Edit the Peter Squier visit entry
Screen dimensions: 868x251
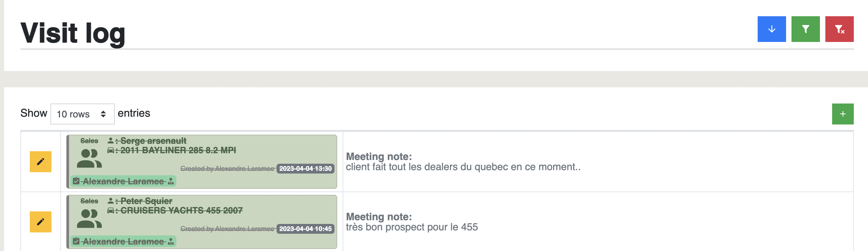pyautogui.click(x=41, y=222)
